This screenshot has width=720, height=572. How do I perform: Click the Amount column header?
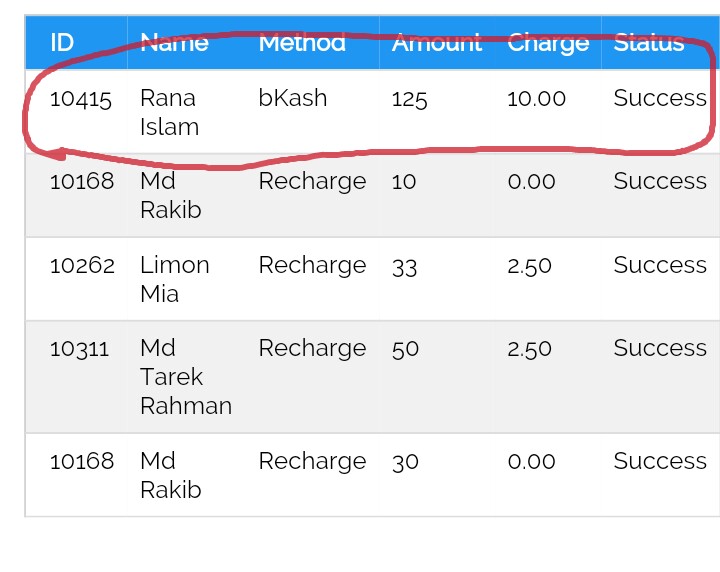click(436, 42)
